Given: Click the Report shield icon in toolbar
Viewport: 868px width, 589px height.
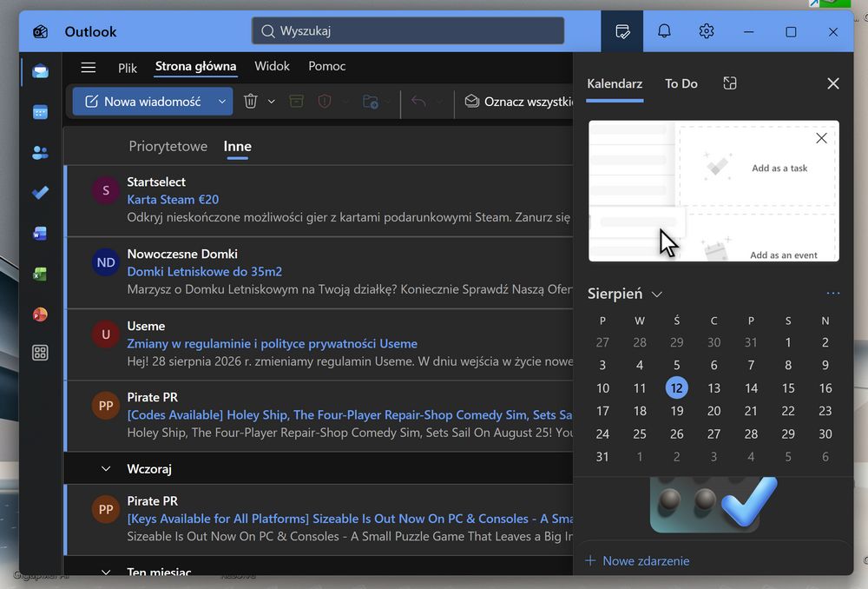Looking at the screenshot, I should 325,102.
